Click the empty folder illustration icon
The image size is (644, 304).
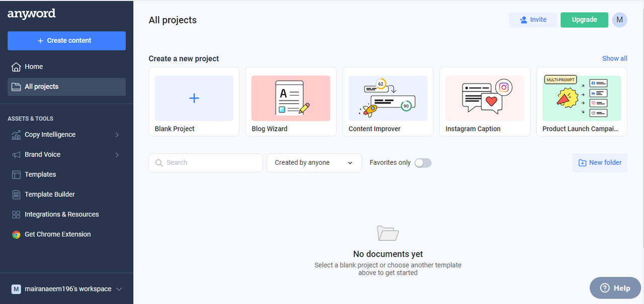point(388,233)
